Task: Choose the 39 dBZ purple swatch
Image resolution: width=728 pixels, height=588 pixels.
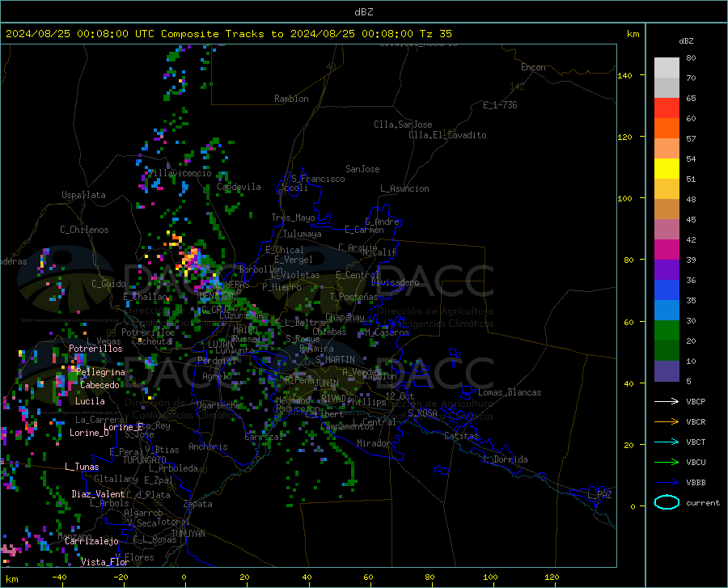Action: (667, 270)
